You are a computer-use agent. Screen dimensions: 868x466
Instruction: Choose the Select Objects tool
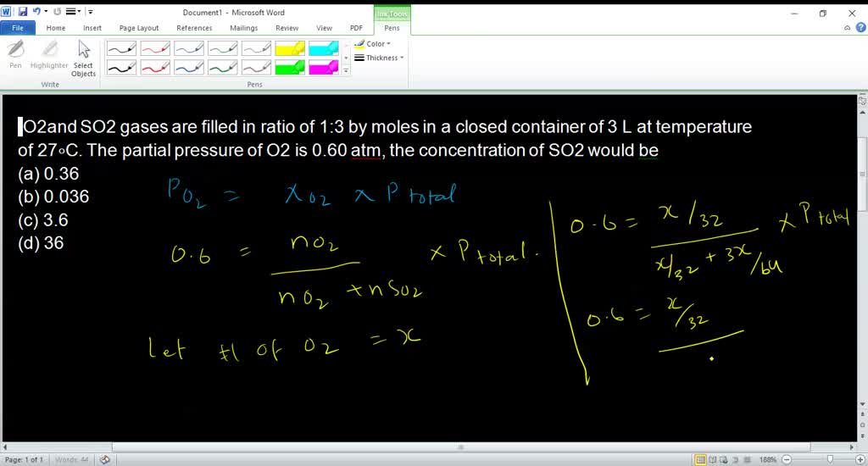[84, 58]
